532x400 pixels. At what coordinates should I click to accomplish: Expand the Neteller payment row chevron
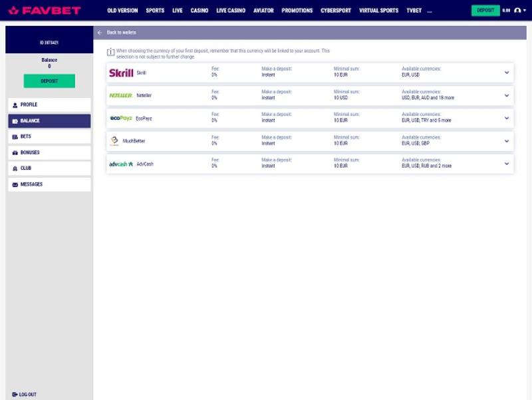(x=507, y=95)
